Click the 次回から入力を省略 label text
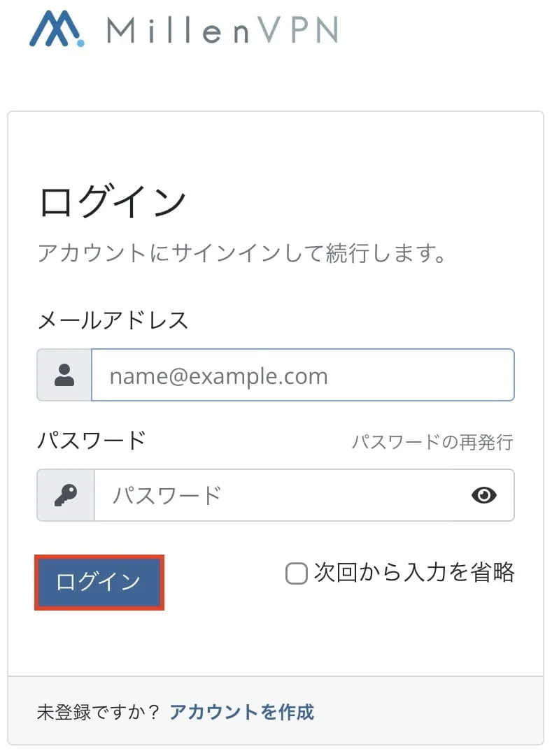The width and height of the screenshot is (552, 756). [414, 573]
